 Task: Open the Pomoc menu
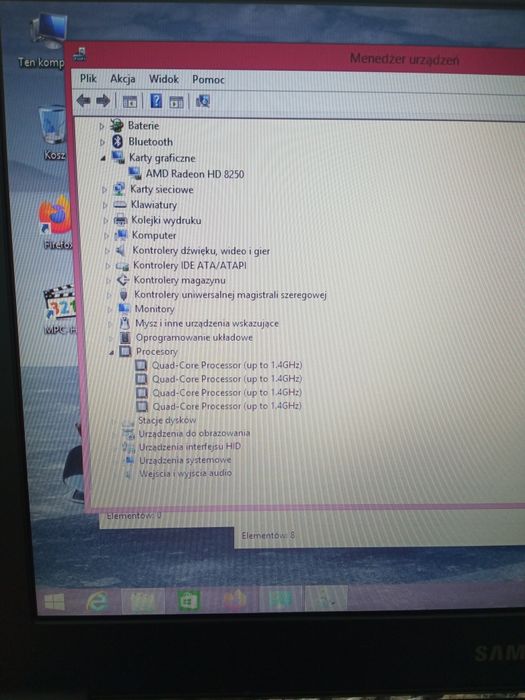[208, 79]
